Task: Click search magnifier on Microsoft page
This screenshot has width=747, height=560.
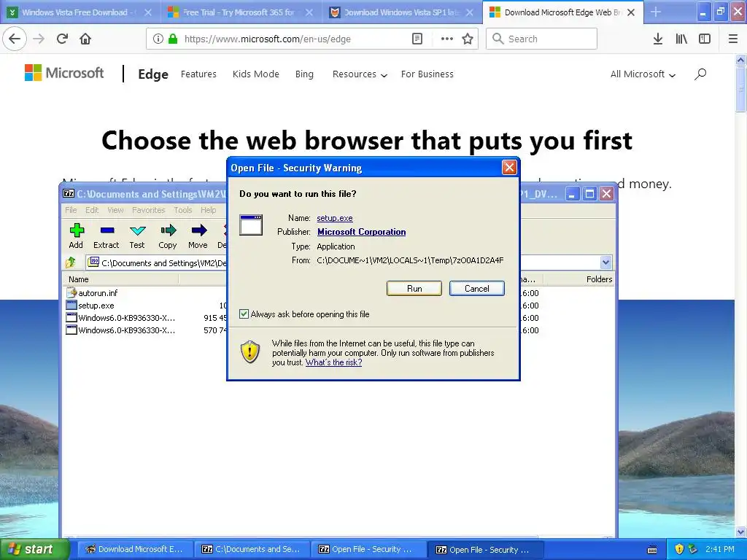Action: pos(700,74)
